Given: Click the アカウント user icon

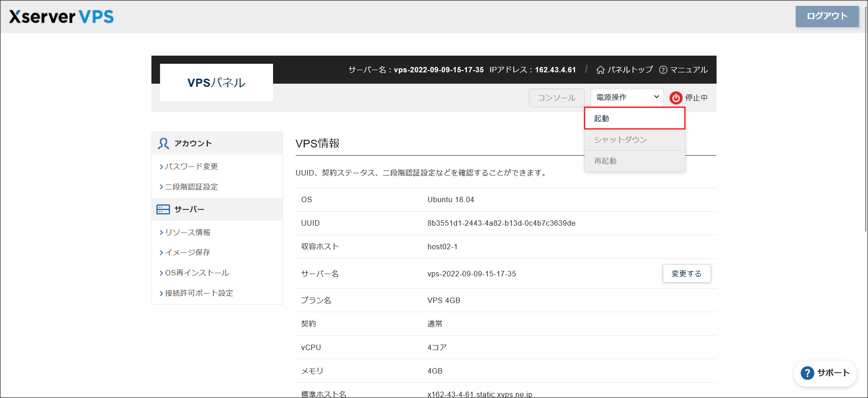Looking at the screenshot, I should pyautogui.click(x=163, y=143).
